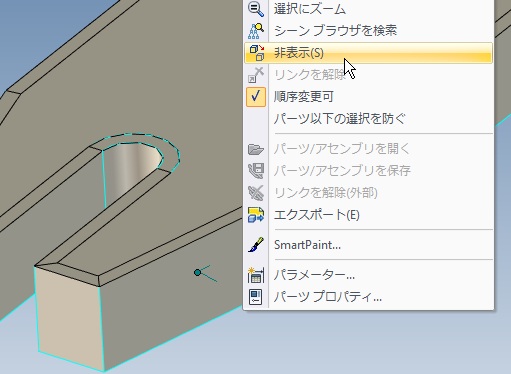Select シーン ブラウザを検索 menu entry
This screenshot has height=374, width=511.
pyautogui.click(x=368, y=31)
